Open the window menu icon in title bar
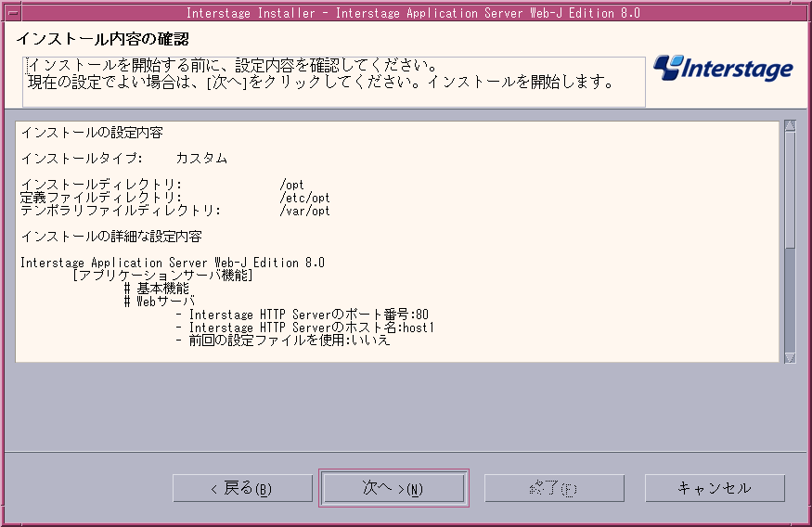812x527 pixels. [12, 12]
